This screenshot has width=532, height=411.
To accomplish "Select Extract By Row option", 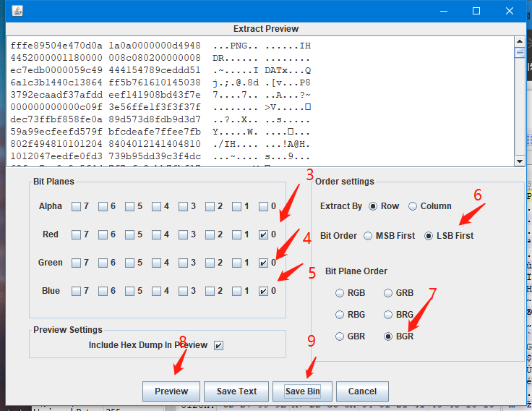I will click(373, 206).
